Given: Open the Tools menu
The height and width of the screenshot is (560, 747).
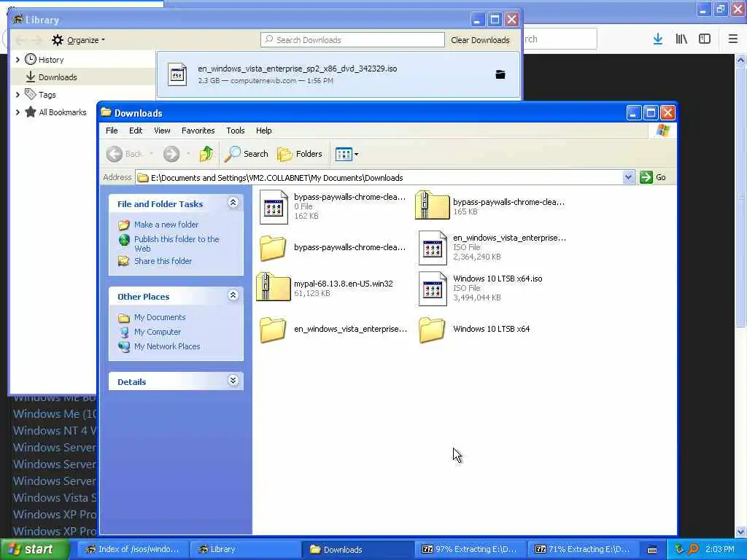Looking at the screenshot, I should point(236,131).
